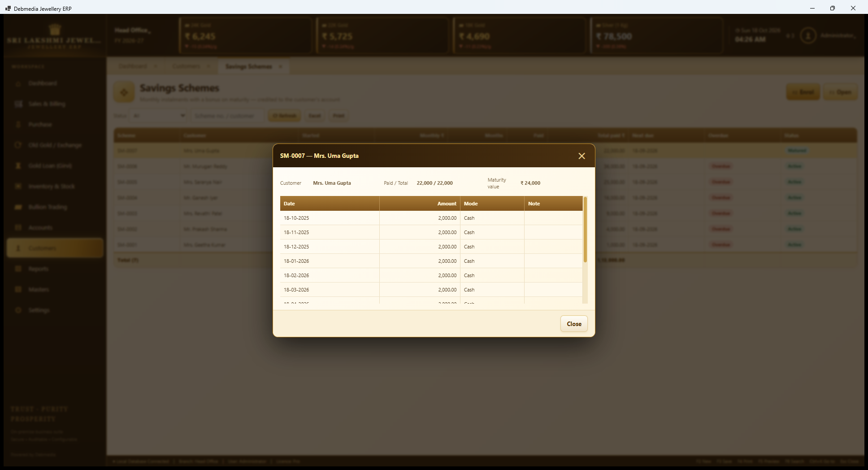Screen dimensions: 868x470
Task: Click the Paid / Total value 22,000 / 22,000
Action: click(x=434, y=183)
